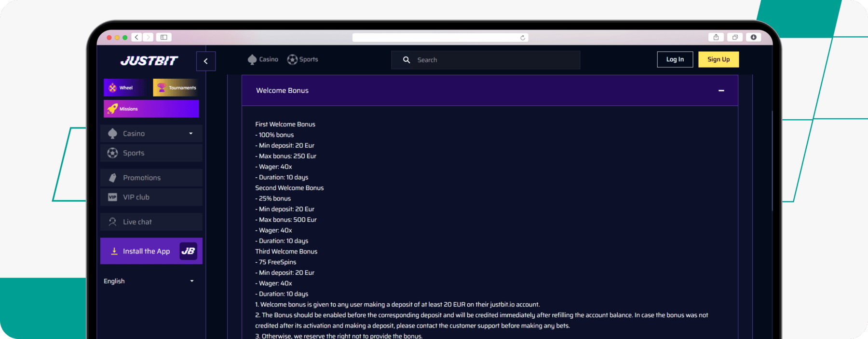Image resolution: width=868 pixels, height=339 pixels.
Task: Go forward with browser forward arrow
Action: tap(148, 37)
